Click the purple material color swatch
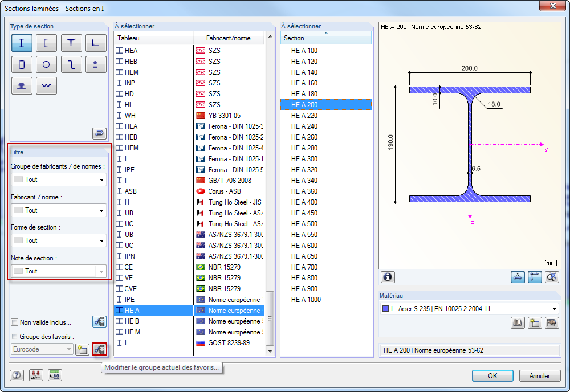The image size is (570, 392). pos(385,309)
